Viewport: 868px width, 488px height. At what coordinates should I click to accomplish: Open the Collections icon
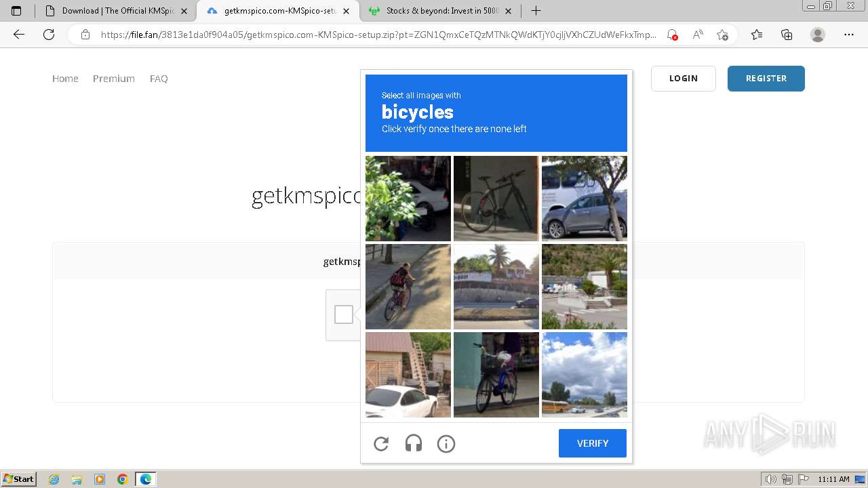(787, 35)
